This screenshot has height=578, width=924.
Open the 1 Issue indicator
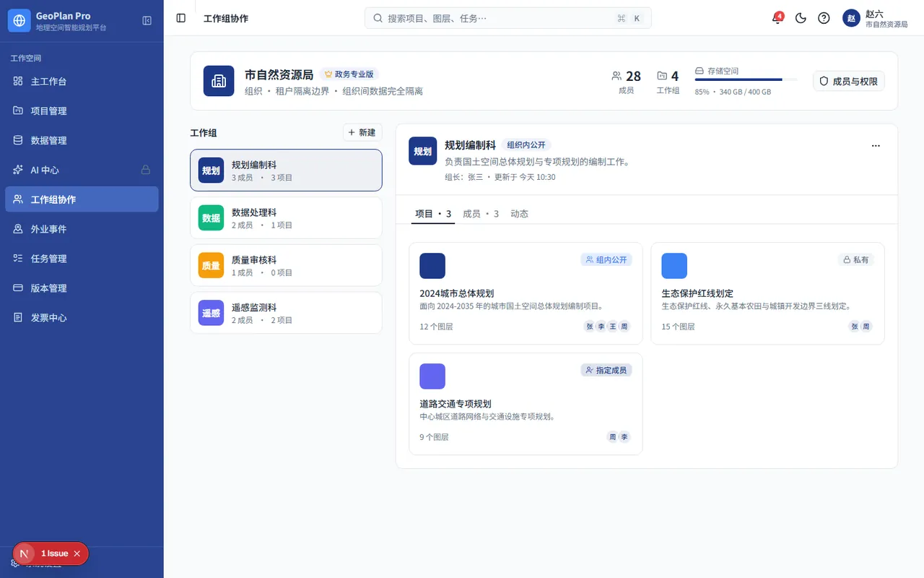coord(54,553)
